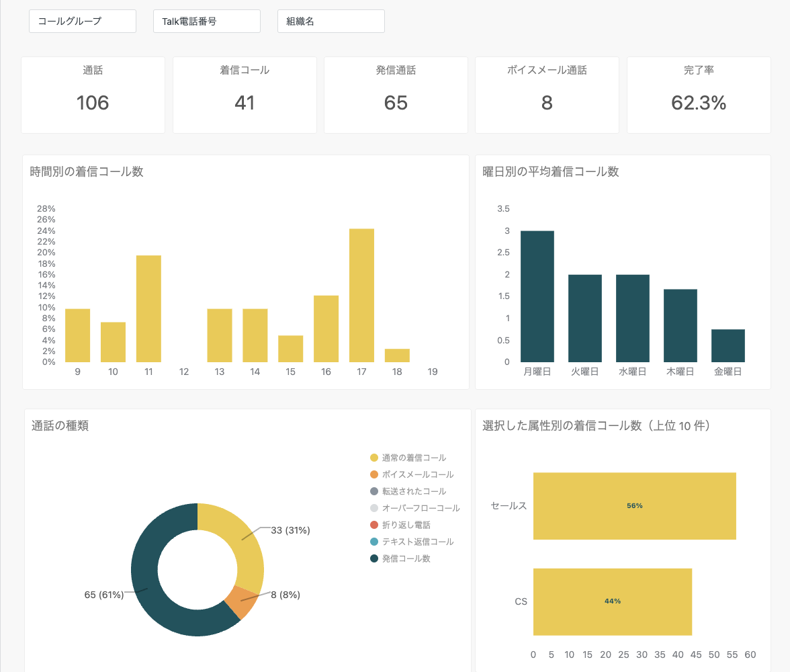Click the 通話 metric card showing 106
This screenshot has height=672, width=790.
[x=93, y=95]
